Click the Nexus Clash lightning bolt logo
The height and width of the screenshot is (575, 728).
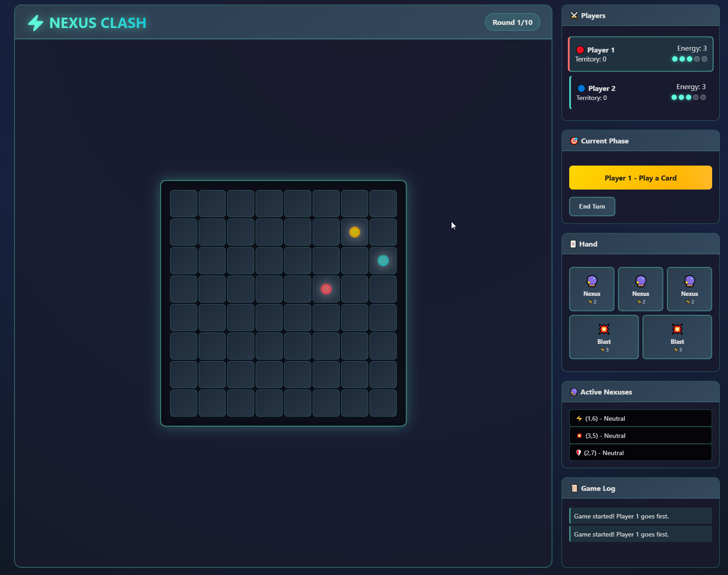click(36, 23)
